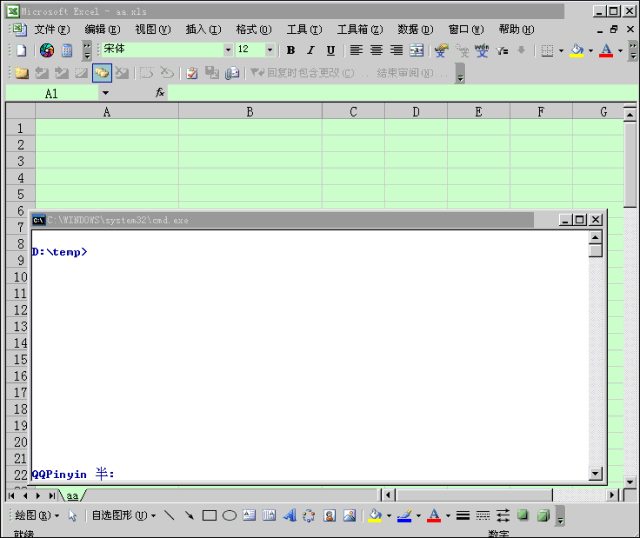Image resolution: width=640 pixels, height=538 pixels.
Task: Select the Arrow drawing tool
Action: point(189,516)
